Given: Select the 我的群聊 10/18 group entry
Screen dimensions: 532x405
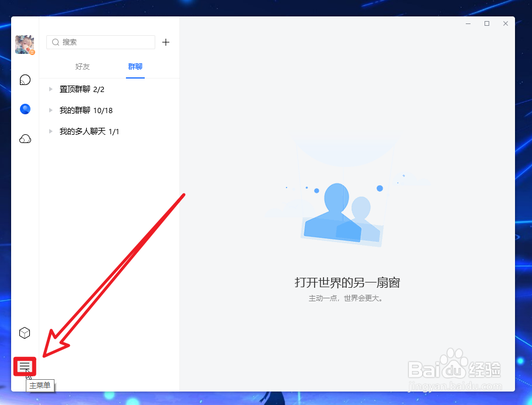Looking at the screenshot, I should (x=86, y=110).
